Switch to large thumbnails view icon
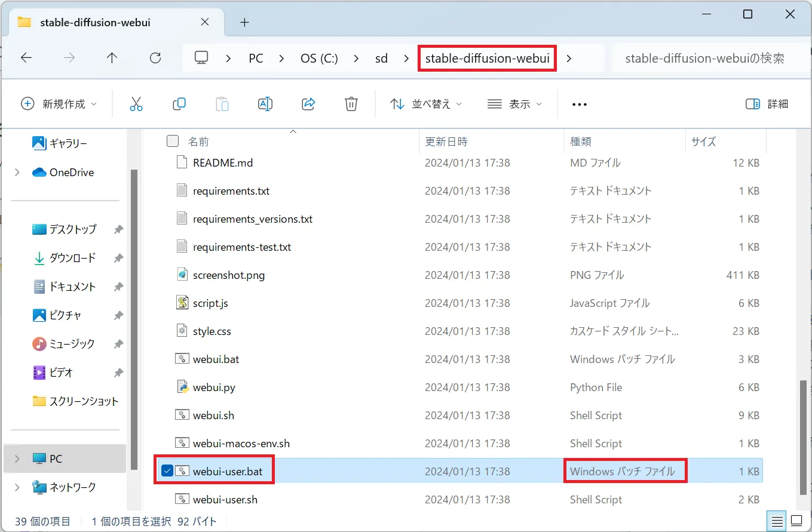 pos(796,520)
